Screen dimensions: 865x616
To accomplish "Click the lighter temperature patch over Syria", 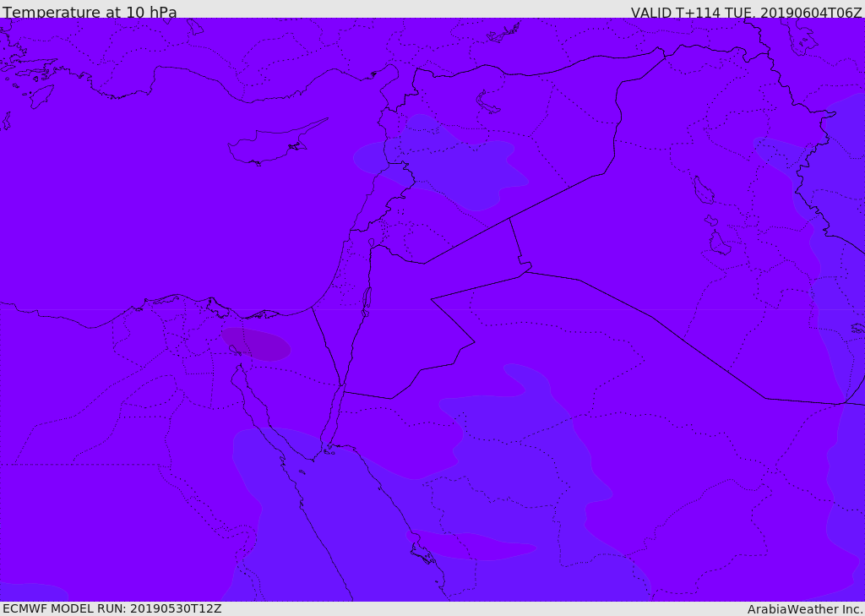I will [x=441, y=164].
